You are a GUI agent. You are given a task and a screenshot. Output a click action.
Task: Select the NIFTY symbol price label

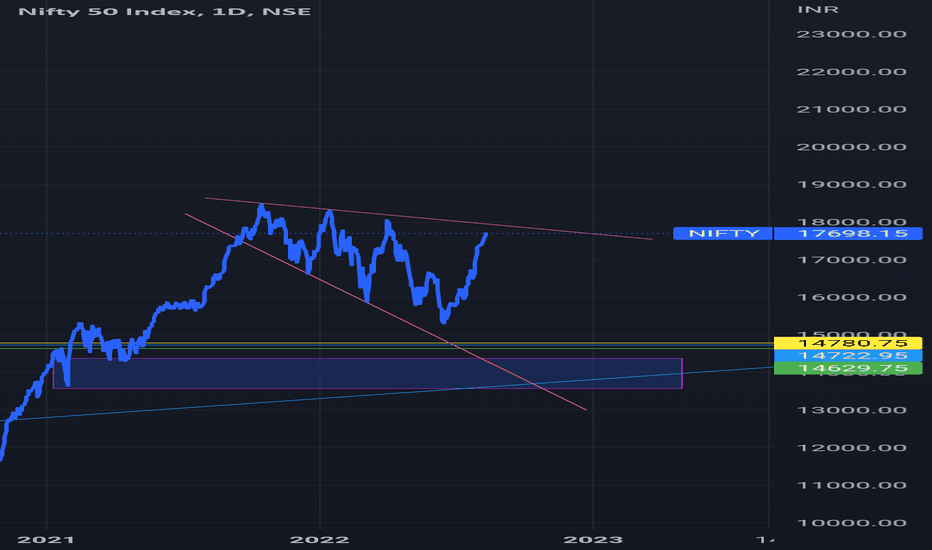click(723, 233)
